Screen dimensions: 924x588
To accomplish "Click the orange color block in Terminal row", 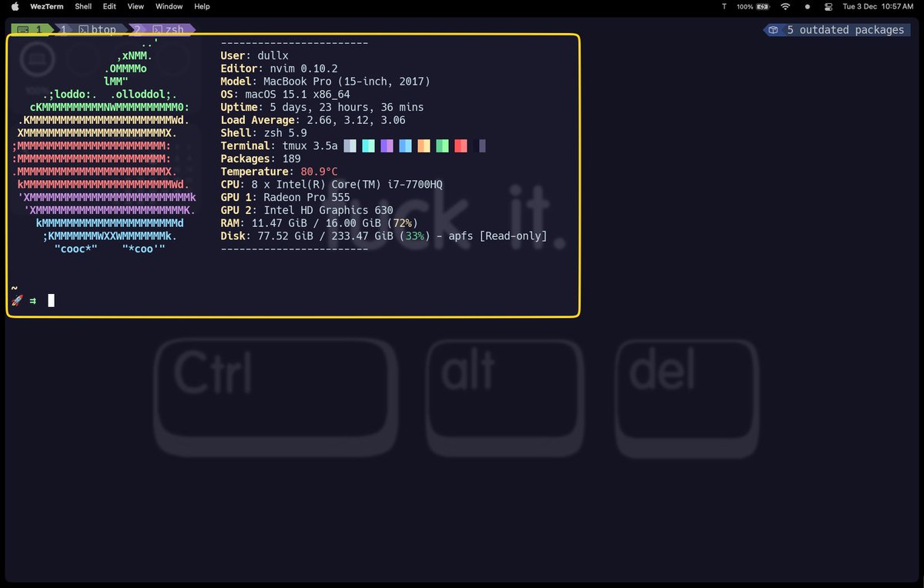I will tap(423, 145).
